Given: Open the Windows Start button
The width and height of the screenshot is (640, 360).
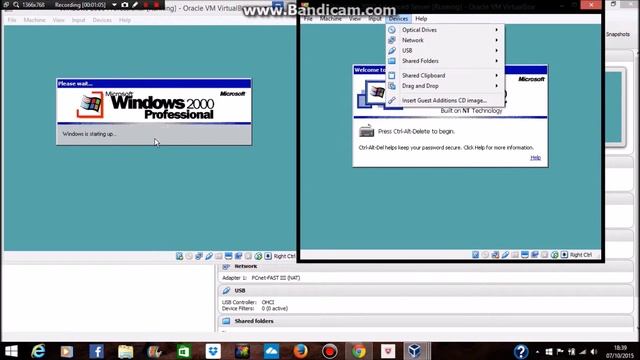Looking at the screenshot, I should (x=11, y=351).
